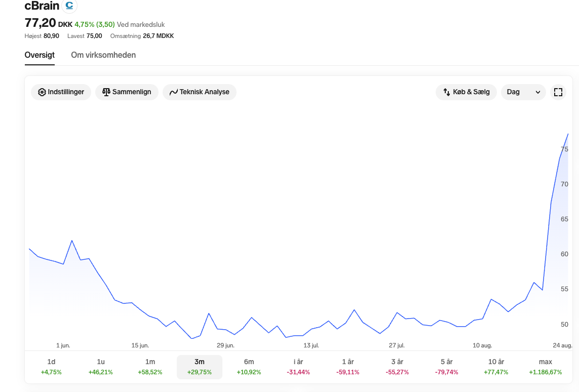The height and width of the screenshot is (392, 579).
Task: Click the 1 jun. axis label
Action: click(x=63, y=345)
